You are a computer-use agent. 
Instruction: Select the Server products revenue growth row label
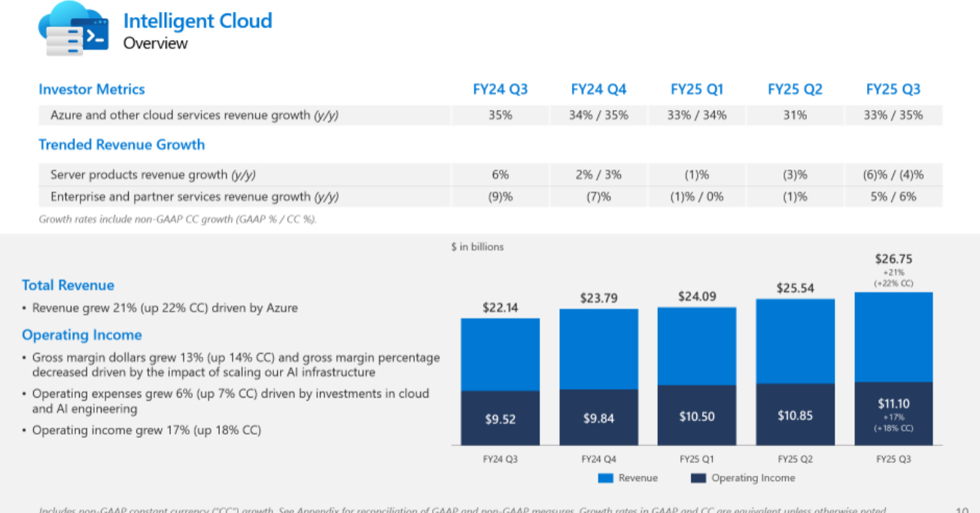[x=153, y=175]
